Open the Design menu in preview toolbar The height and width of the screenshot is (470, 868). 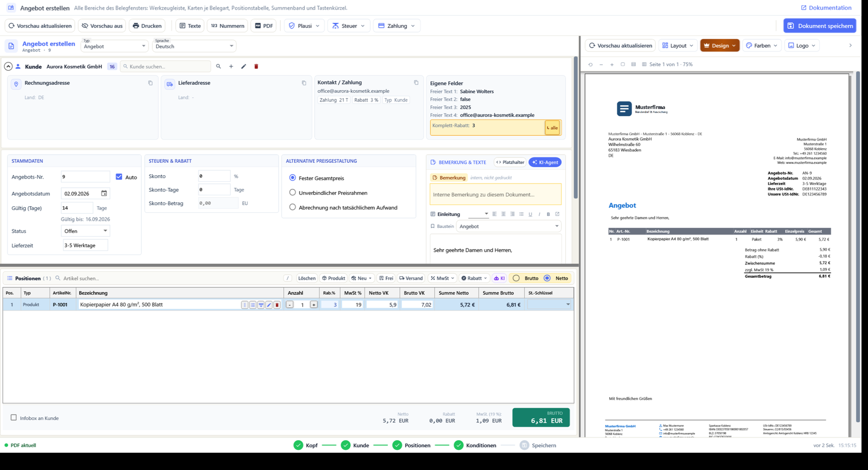tap(719, 46)
